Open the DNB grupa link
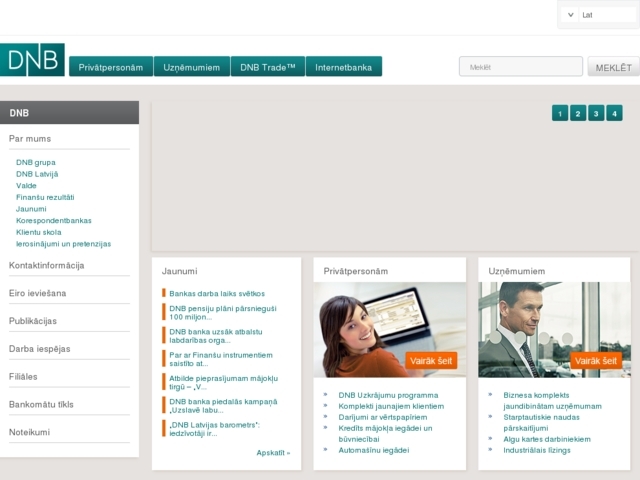Viewport: 640px width, 480px height. point(36,162)
